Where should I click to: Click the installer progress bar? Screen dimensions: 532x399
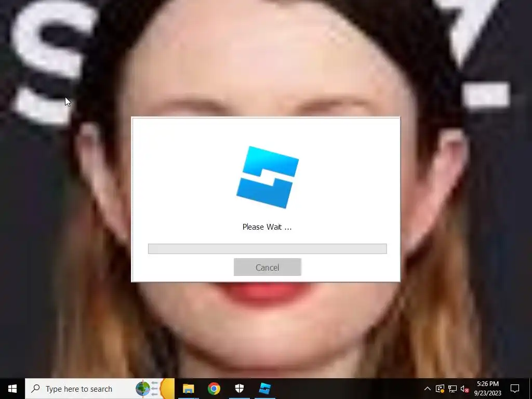[268, 249]
